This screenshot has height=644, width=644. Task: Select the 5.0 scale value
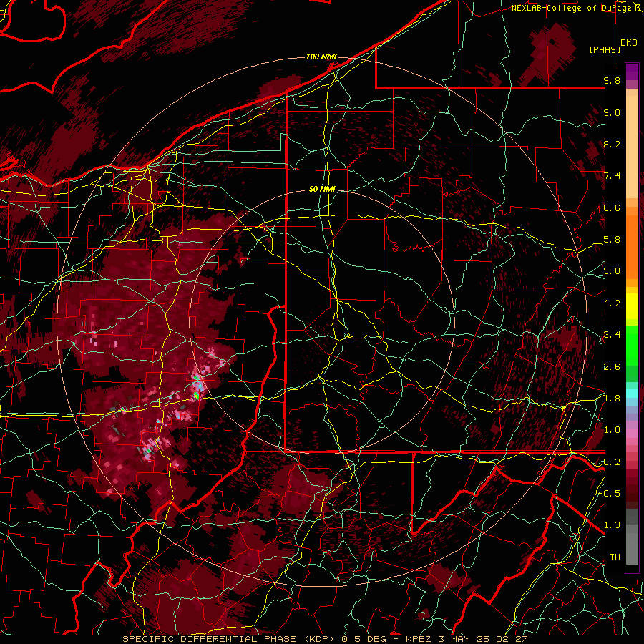612,271
